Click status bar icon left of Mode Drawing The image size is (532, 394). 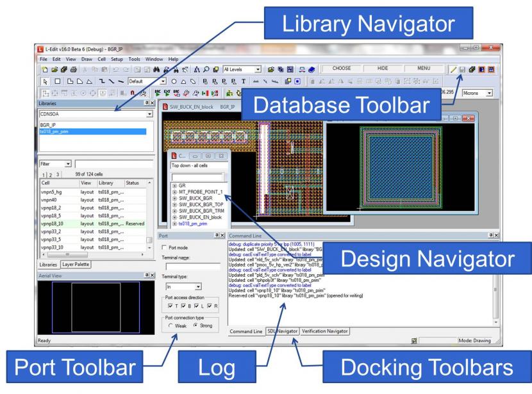point(414,341)
